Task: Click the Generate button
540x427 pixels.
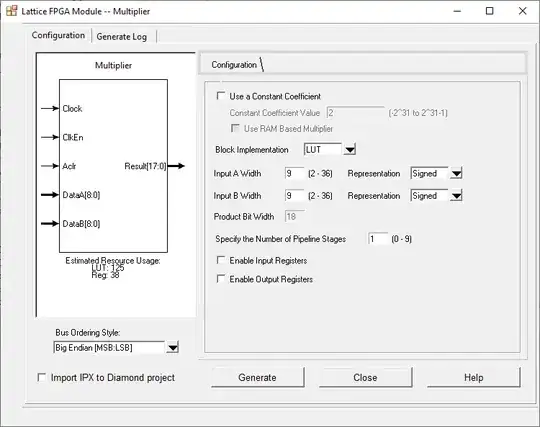Action: coord(257,377)
